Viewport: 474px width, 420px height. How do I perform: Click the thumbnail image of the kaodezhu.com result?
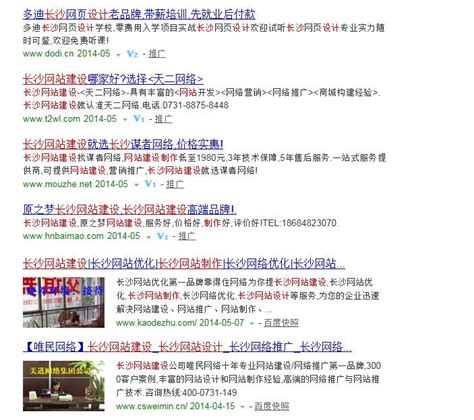(x=64, y=302)
